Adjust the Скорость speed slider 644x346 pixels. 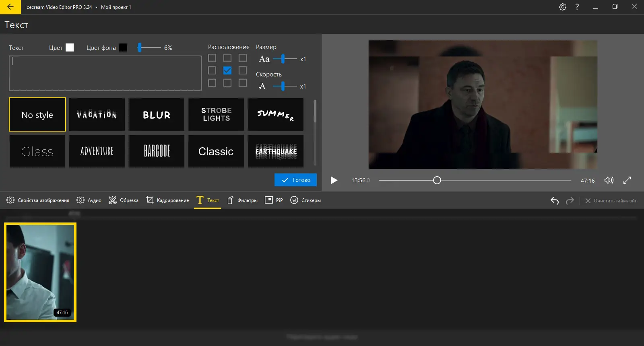pyautogui.click(x=283, y=86)
